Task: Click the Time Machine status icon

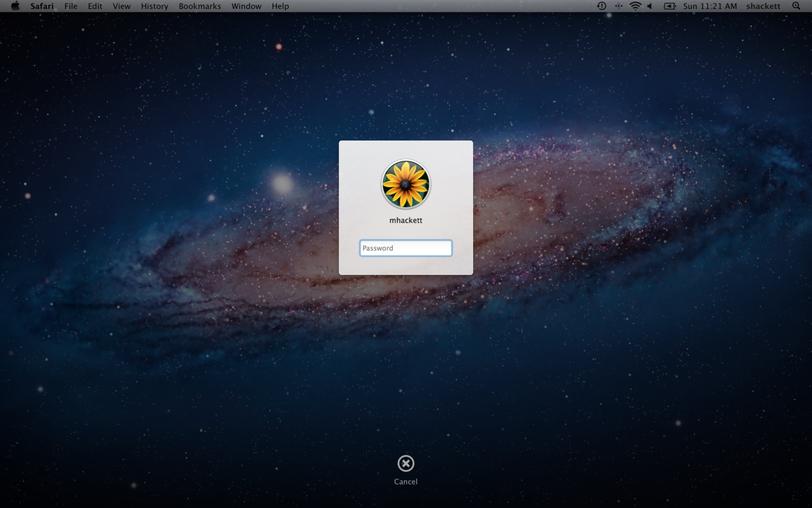Action: pyautogui.click(x=600, y=6)
